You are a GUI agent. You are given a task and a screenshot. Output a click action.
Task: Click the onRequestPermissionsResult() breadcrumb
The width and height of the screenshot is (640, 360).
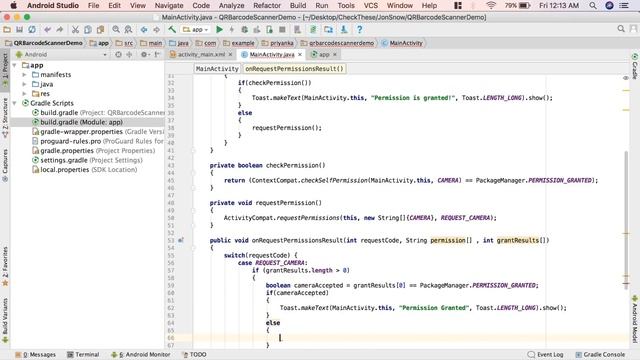[x=294, y=69]
